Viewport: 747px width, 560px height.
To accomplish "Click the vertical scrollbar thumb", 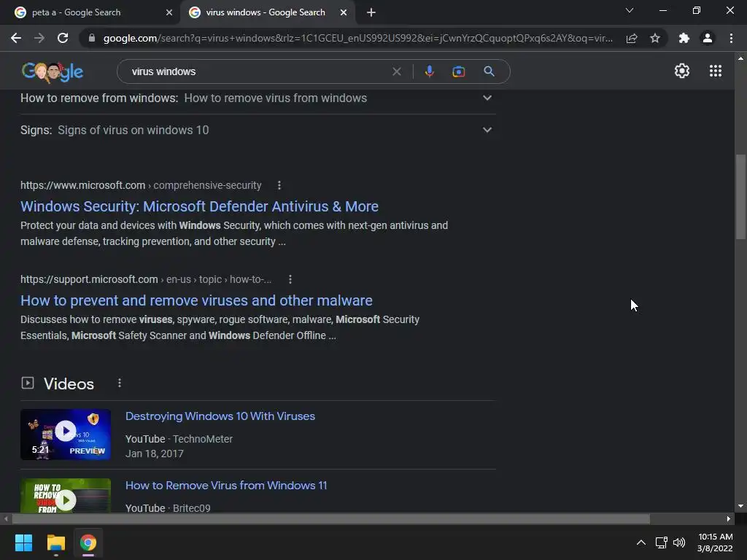I will click(740, 196).
